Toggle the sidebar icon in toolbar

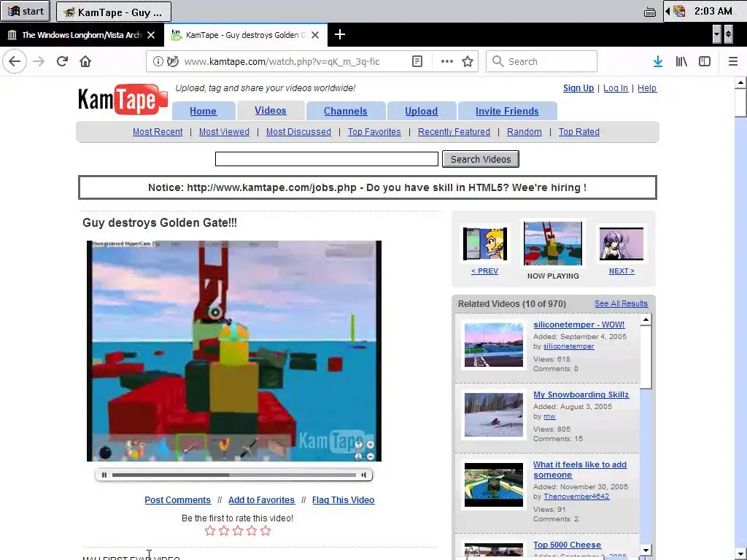[705, 61]
